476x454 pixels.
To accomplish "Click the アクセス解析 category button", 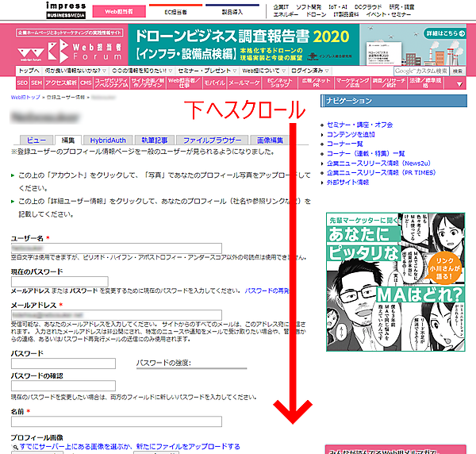I will 61,83.
